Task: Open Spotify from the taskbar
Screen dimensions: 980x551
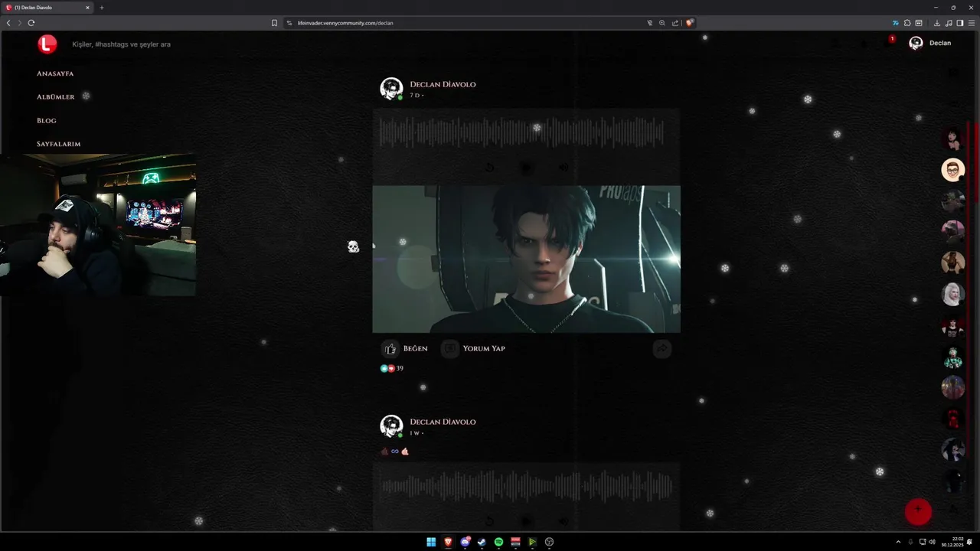Action: (x=498, y=542)
